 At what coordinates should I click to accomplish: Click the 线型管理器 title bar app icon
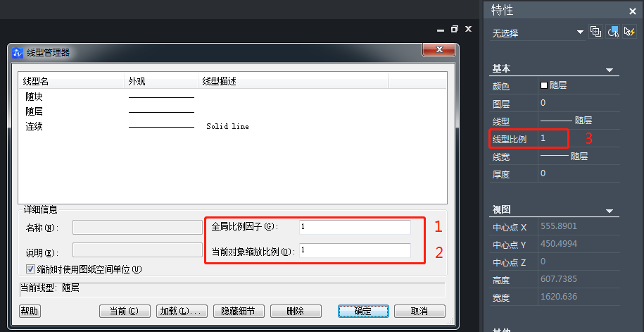coord(18,53)
